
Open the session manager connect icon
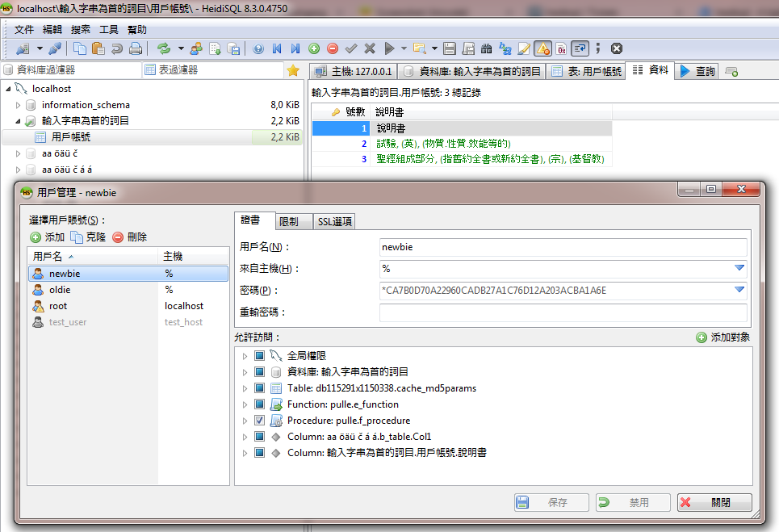23,48
